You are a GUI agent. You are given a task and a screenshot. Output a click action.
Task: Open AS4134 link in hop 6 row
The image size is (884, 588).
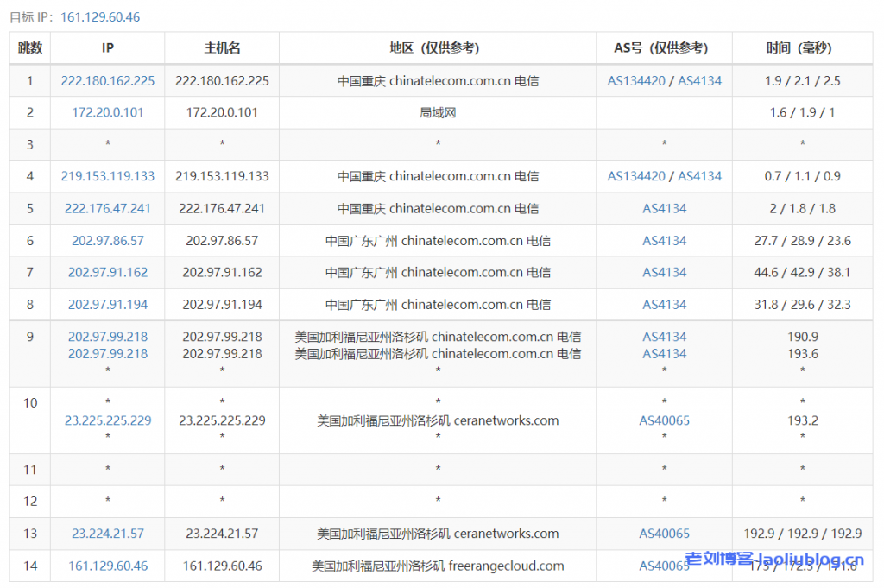(664, 241)
